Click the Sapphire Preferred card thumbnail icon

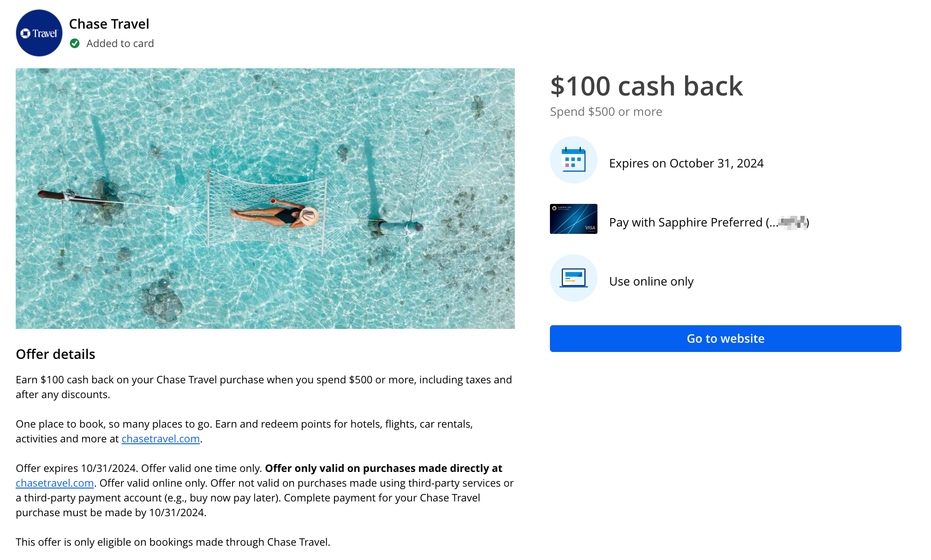click(573, 219)
